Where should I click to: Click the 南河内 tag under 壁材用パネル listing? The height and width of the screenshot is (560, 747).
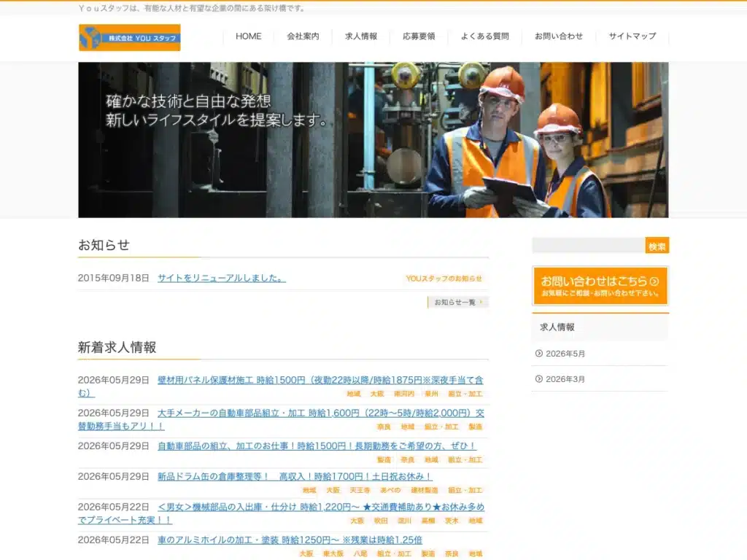click(x=404, y=394)
